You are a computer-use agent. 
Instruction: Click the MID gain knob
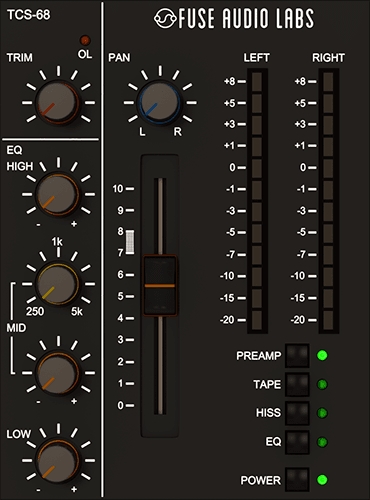pyautogui.click(x=58, y=372)
